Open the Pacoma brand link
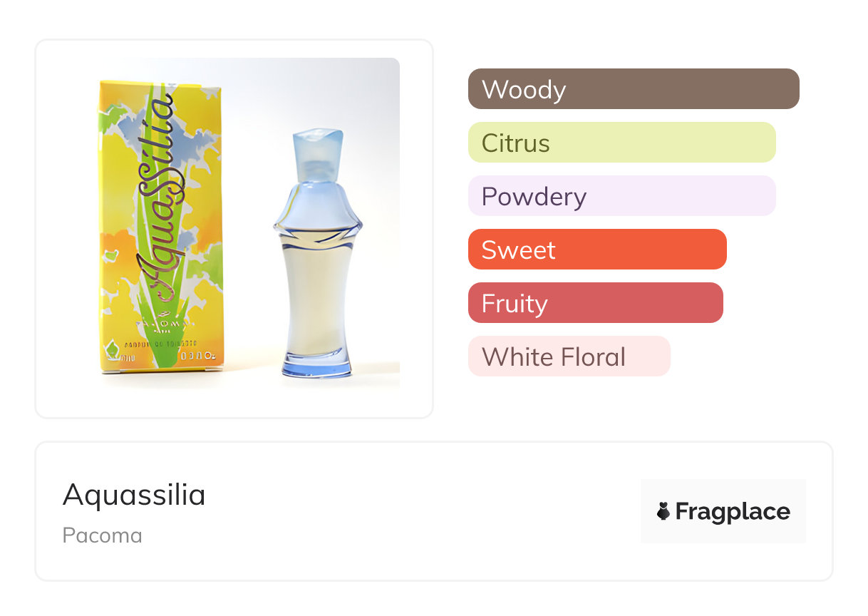 (102, 535)
